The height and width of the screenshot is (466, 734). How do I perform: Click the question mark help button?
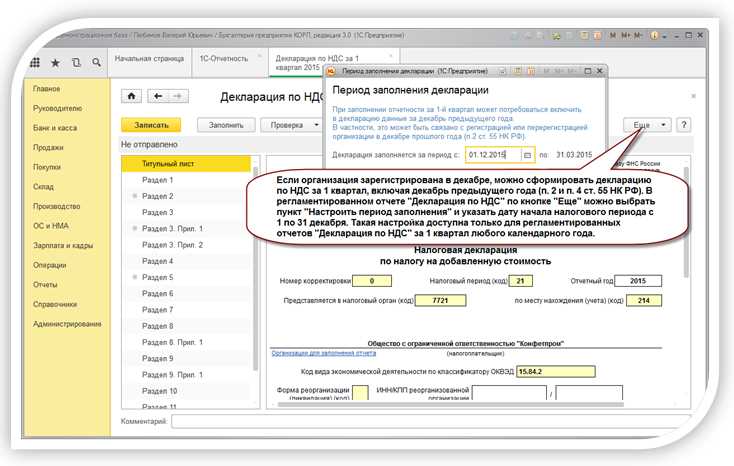point(684,125)
